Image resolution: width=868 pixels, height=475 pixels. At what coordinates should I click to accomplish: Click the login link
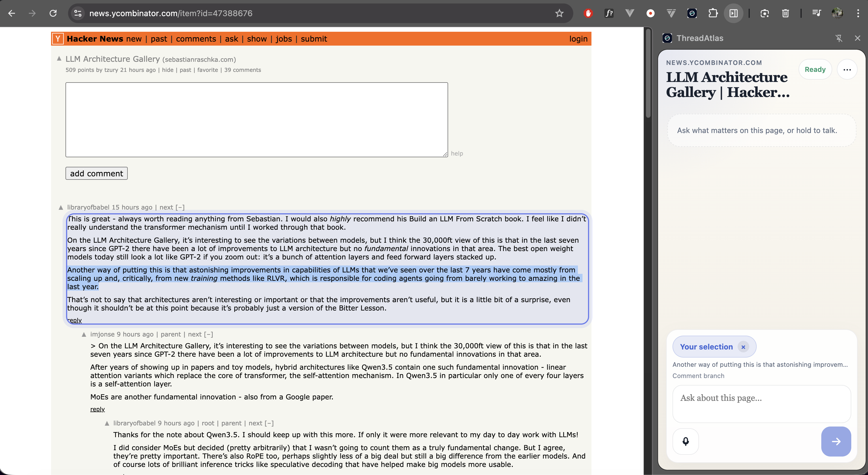coord(578,39)
